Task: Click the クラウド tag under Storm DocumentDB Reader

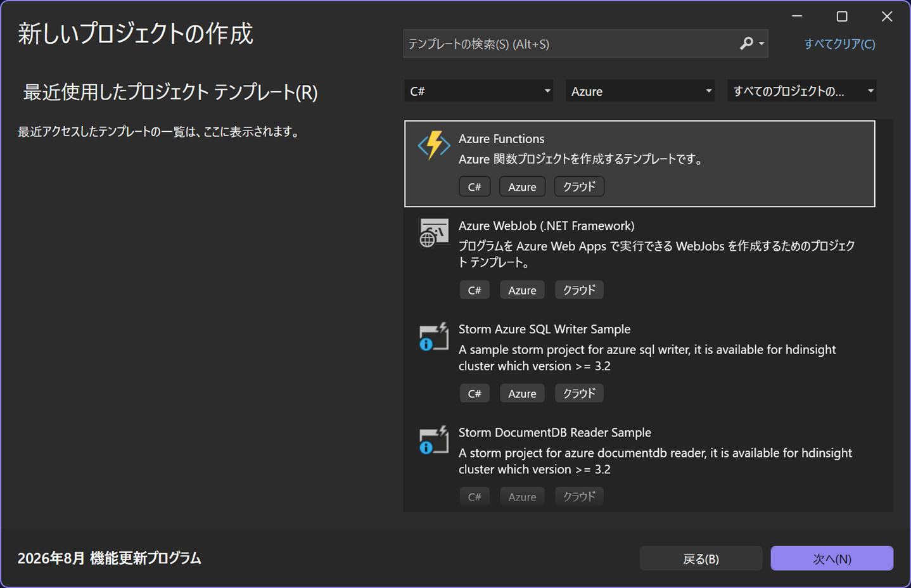Action: [579, 497]
